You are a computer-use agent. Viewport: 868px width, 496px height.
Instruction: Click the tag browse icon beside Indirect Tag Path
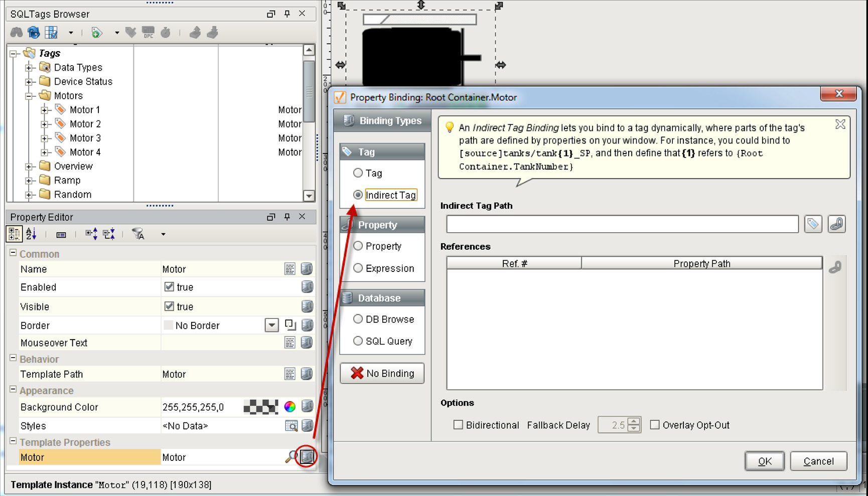(813, 224)
